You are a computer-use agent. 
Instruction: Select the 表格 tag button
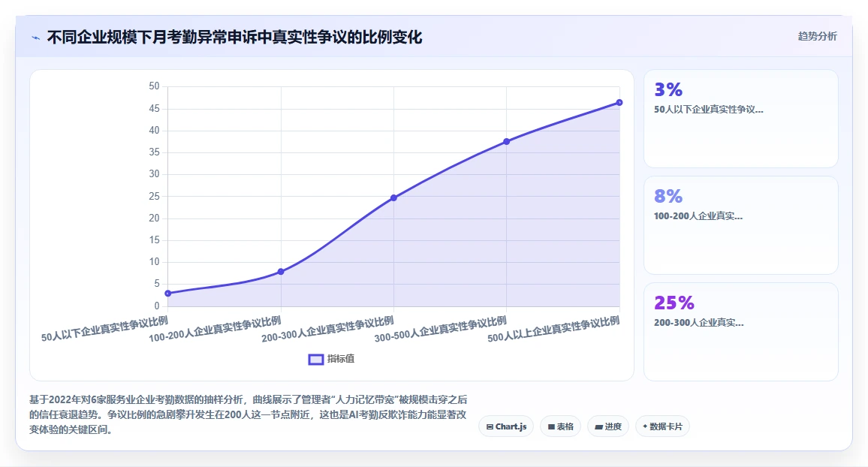(x=560, y=426)
